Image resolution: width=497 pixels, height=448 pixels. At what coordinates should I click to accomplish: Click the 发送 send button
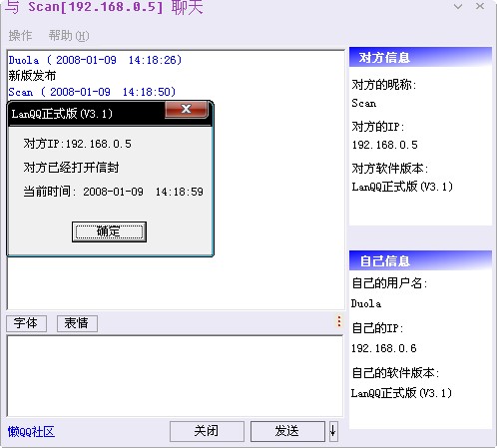pos(287,431)
